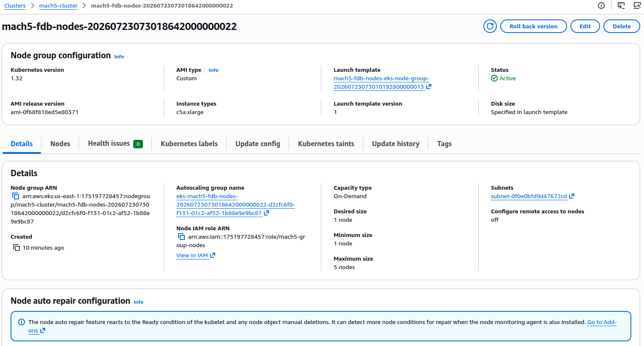This screenshot has width=644, height=346.
Task: Refresh the node group page
Action: (x=490, y=26)
